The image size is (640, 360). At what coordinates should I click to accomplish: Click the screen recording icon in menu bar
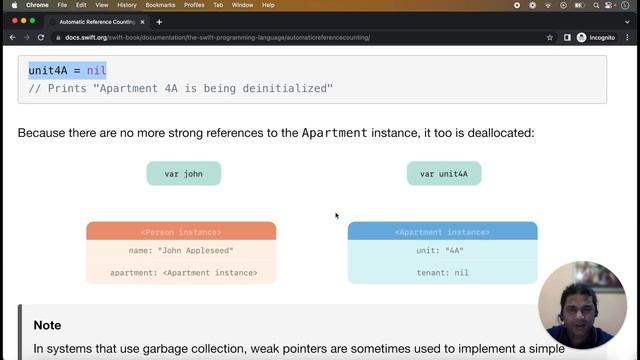coord(517,5)
